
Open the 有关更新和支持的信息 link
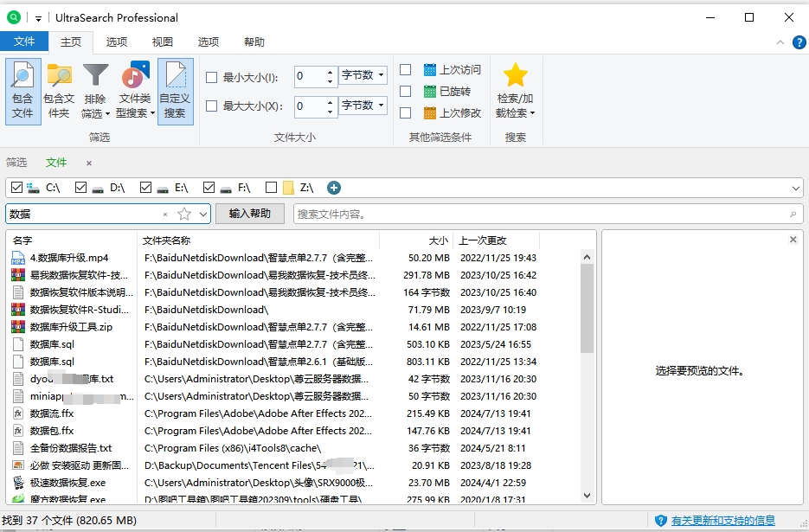[722, 520]
